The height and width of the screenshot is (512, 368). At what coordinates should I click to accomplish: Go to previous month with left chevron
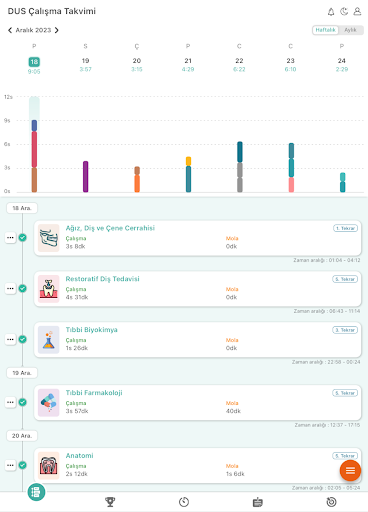tap(10, 30)
